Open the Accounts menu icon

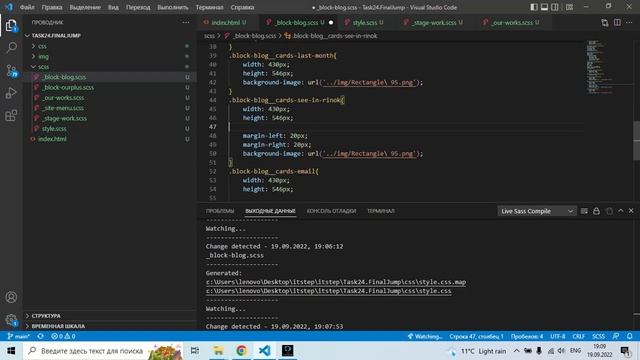click(11, 297)
